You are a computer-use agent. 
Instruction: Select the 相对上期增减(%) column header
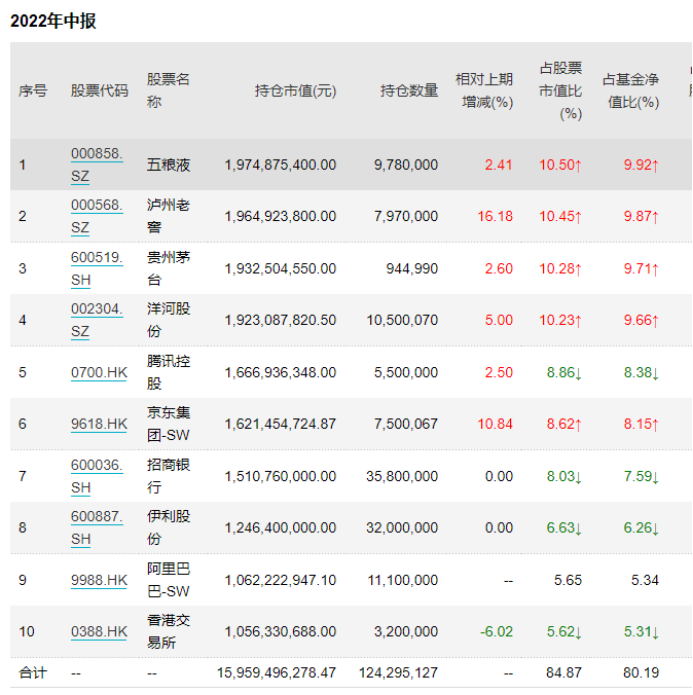(x=484, y=90)
